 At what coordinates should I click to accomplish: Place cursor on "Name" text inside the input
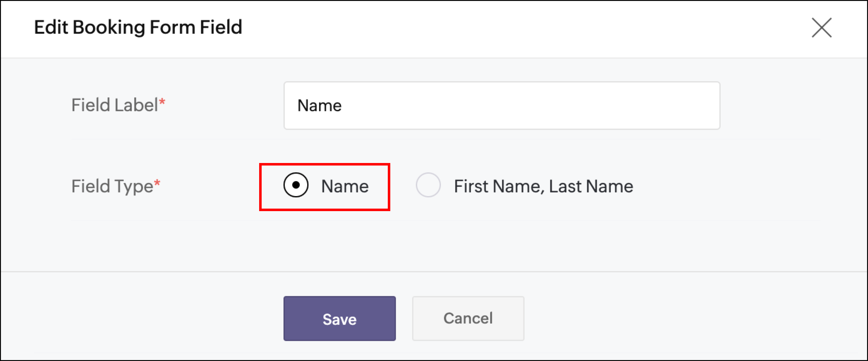[x=319, y=106]
